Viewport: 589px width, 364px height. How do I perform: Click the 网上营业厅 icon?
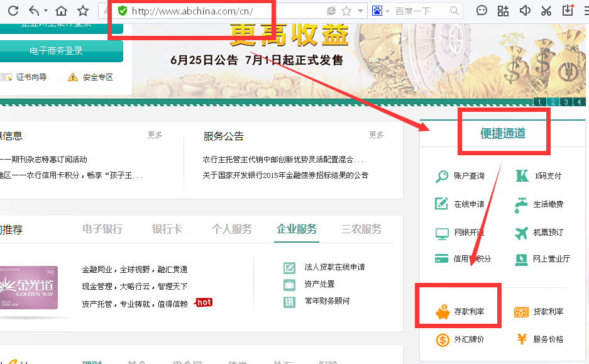point(522,258)
